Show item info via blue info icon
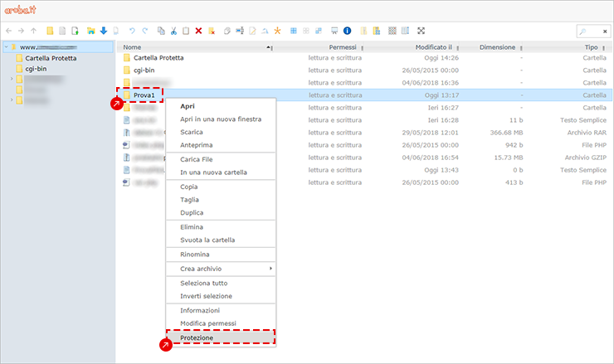This screenshot has height=364, width=614. (x=348, y=31)
